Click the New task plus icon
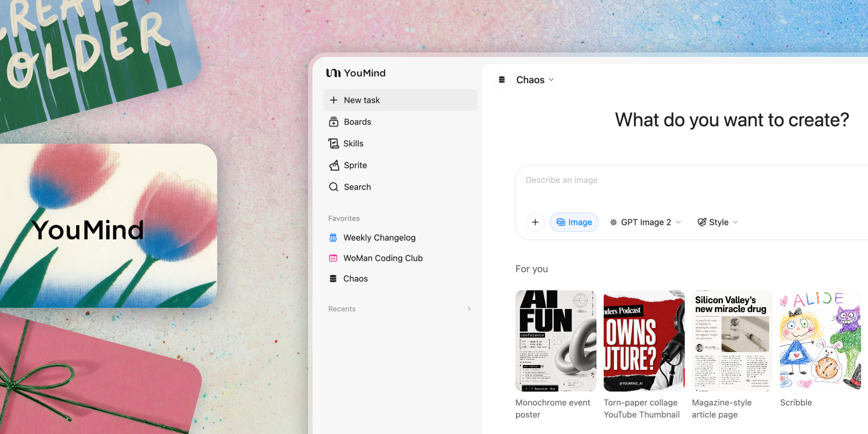868x434 pixels. click(334, 100)
